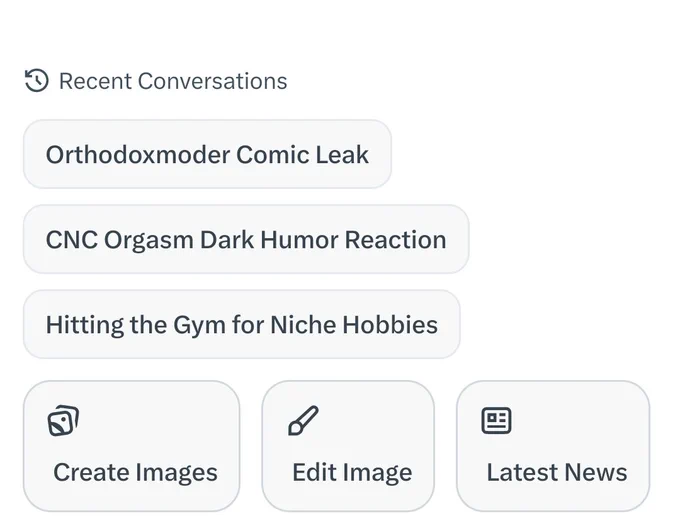Select the Create Images card
680x516 pixels.
click(131, 446)
